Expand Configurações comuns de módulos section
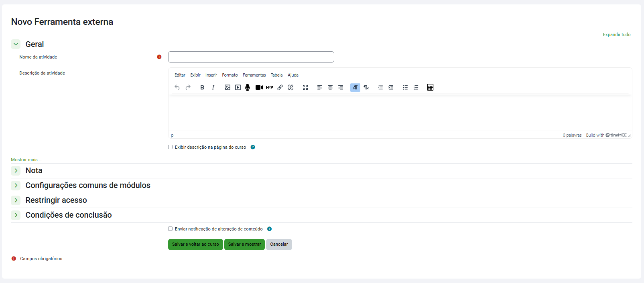 point(16,186)
